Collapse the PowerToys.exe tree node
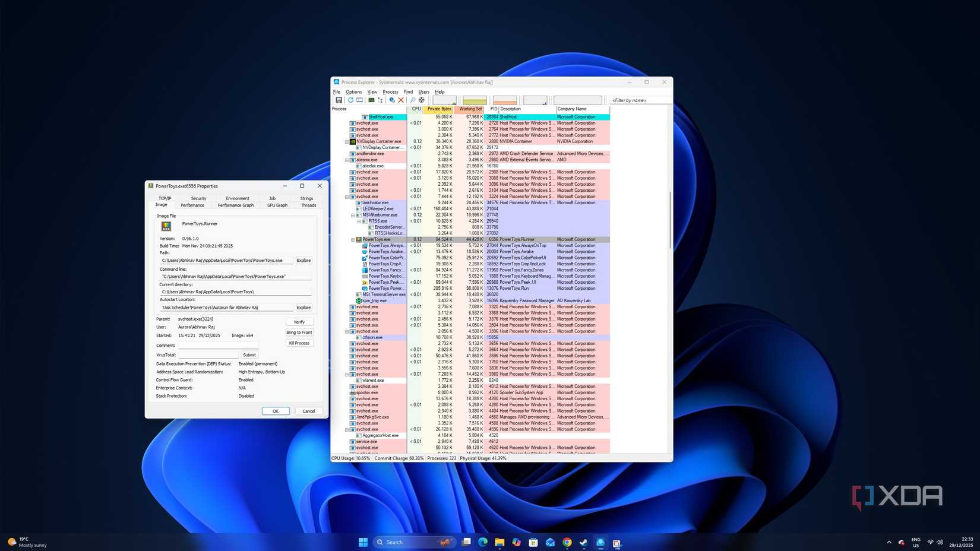 click(x=353, y=240)
